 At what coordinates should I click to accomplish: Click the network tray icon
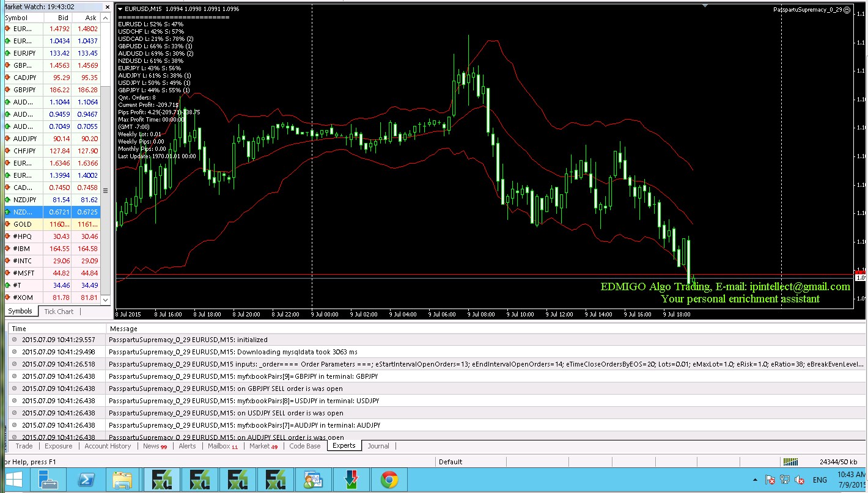click(x=784, y=481)
